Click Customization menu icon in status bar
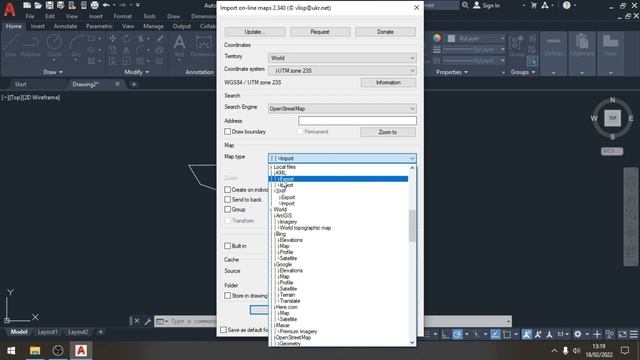 click(x=633, y=334)
